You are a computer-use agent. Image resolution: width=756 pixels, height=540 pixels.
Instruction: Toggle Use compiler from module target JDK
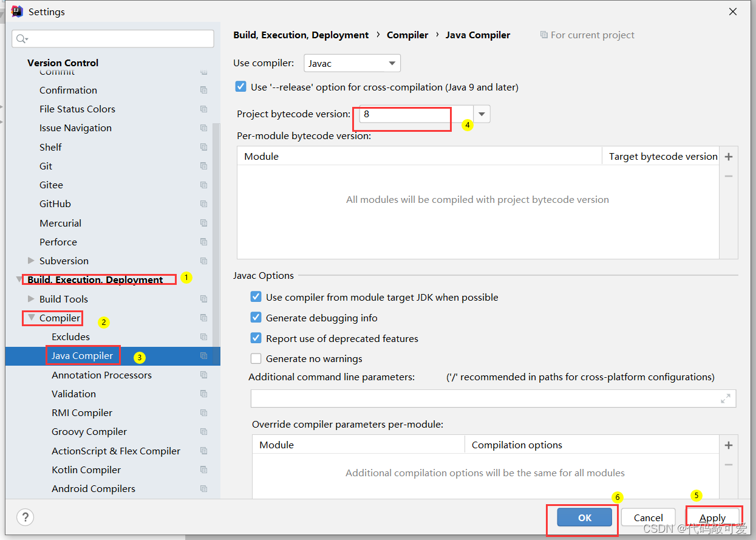[x=256, y=297]
